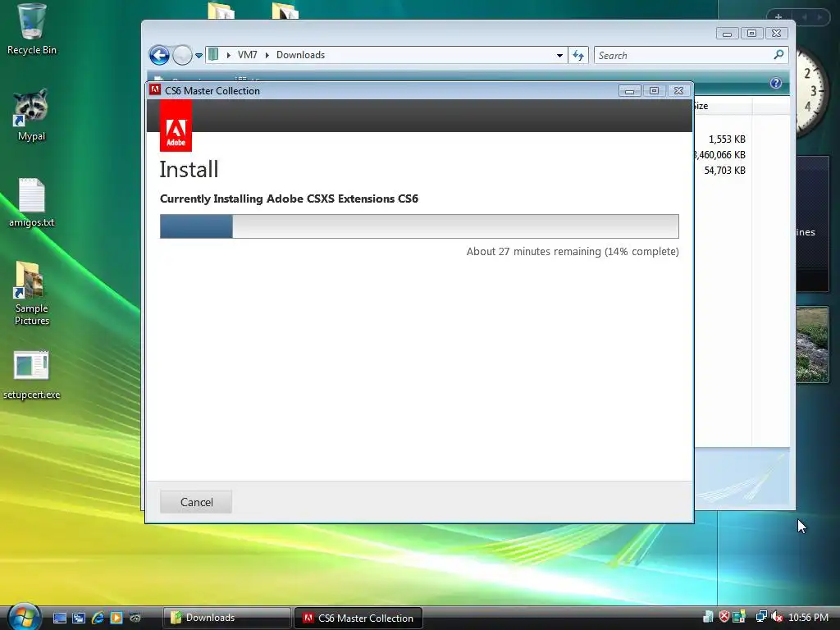Select amigos.txt on the desktop
The height and width of the screenshot is (630, 840).
(32, 203)
